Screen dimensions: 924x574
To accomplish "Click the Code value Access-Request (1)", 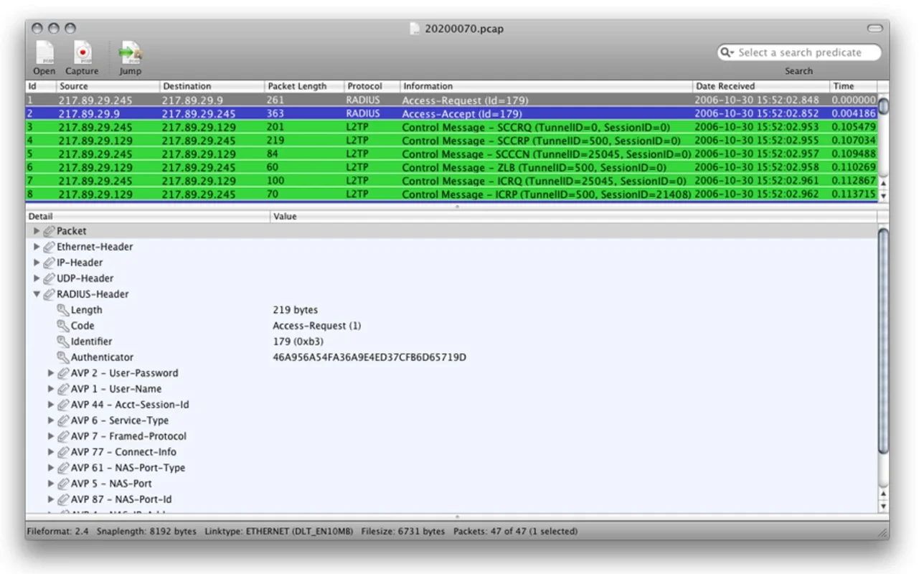I will (x=317, y=326).
